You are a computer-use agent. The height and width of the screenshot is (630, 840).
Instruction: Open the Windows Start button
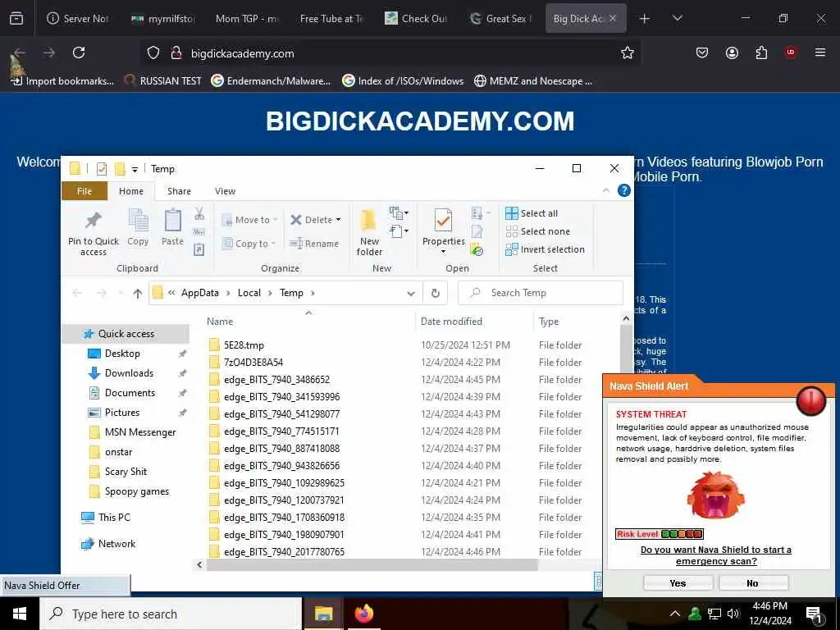(x=20, y=614)
